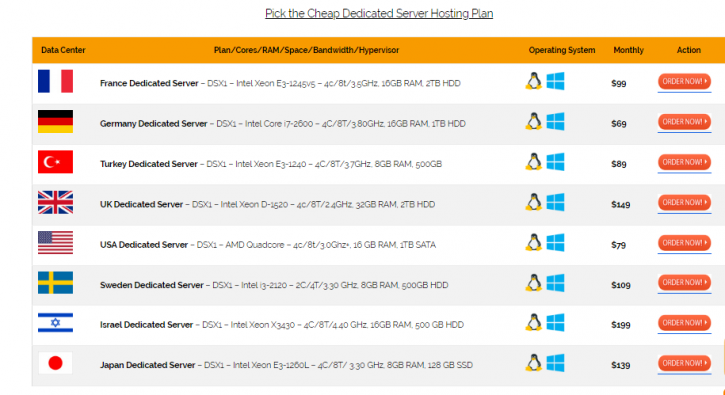Click the USA flag icon

[55, 242]
